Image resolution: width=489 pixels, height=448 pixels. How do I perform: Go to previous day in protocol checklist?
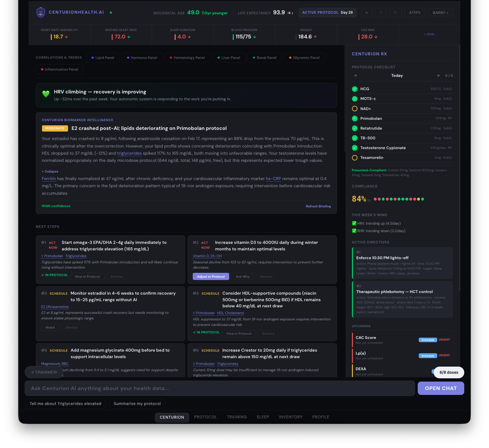point(355,76)
